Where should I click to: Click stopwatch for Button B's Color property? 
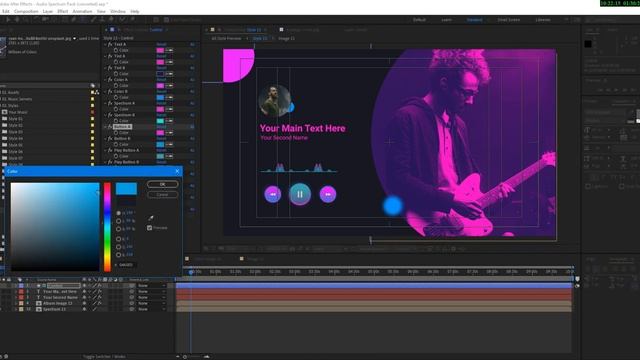click(x=116, y=144)
